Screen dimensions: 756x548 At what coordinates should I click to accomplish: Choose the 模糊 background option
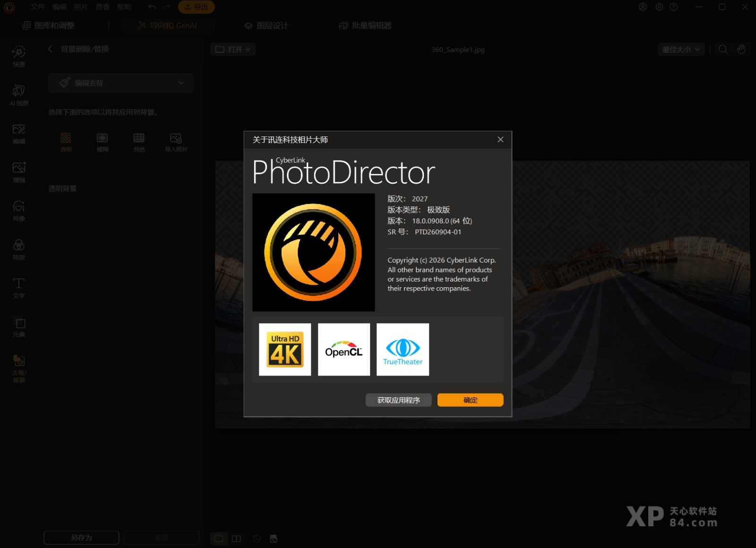point(103,142)
